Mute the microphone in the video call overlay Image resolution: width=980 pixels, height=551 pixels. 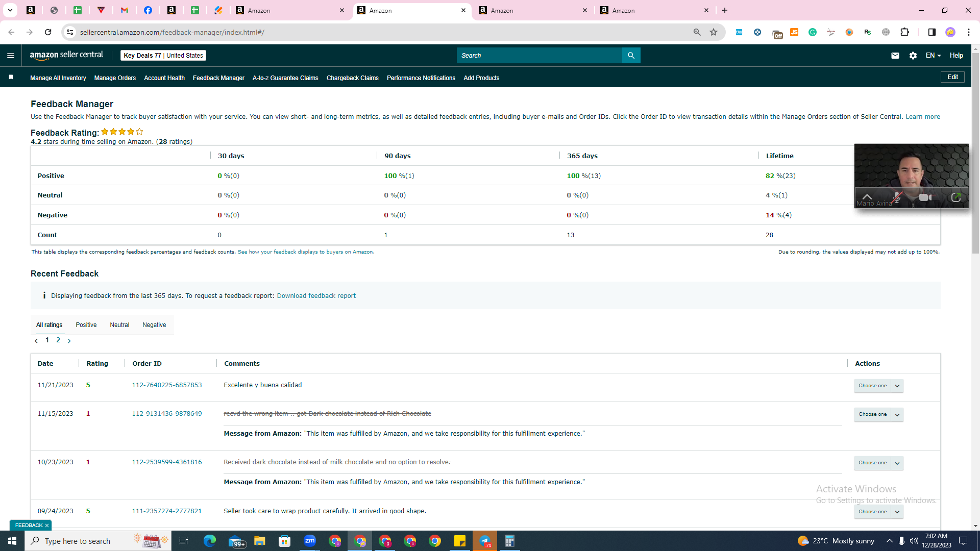tap(897, 197)
